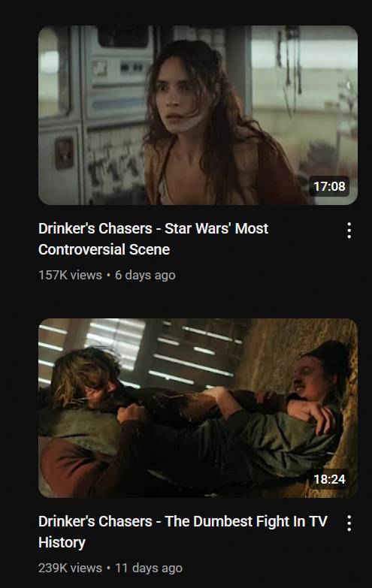Click "Controversial Scene" line of first title

(x=104, y=249)
